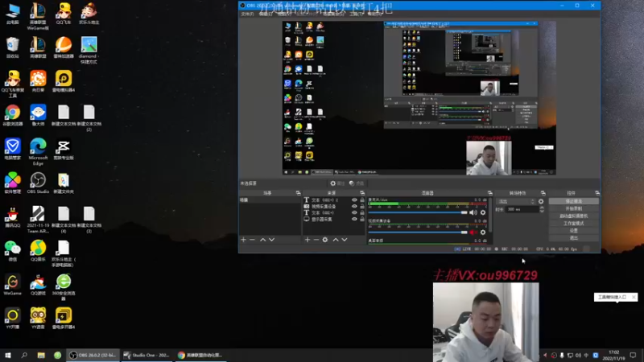Mute the 麦克风/Aux speaker icon
The width and height of the screenshot is (644, 362).
click(x=473, y=212)
